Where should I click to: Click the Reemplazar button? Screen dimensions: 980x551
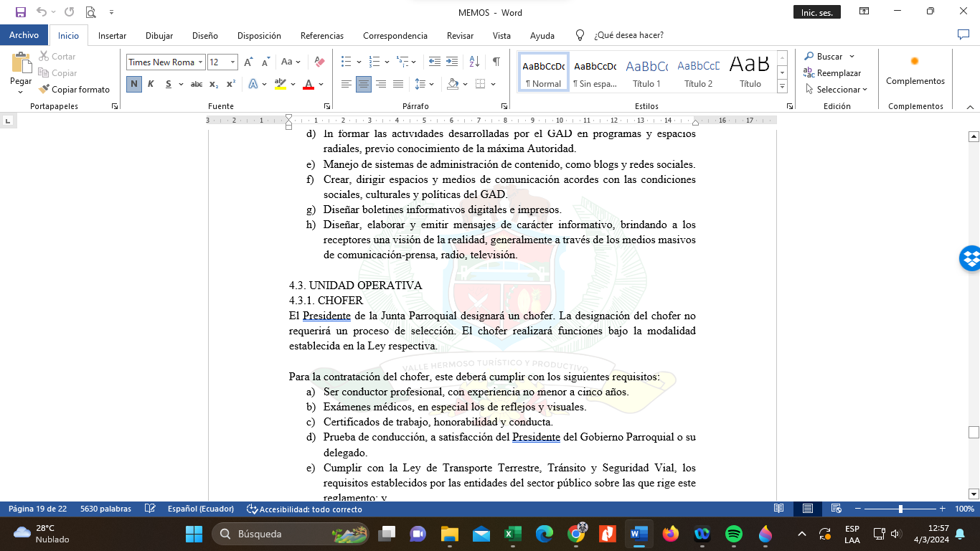click(832, 73)
